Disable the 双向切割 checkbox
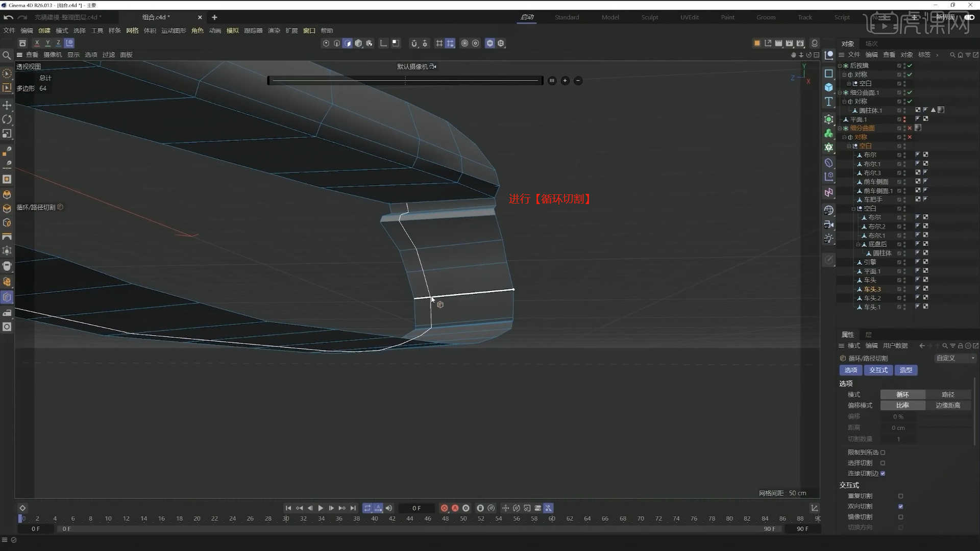Viewport: 980px width, 551px height. 900,507
